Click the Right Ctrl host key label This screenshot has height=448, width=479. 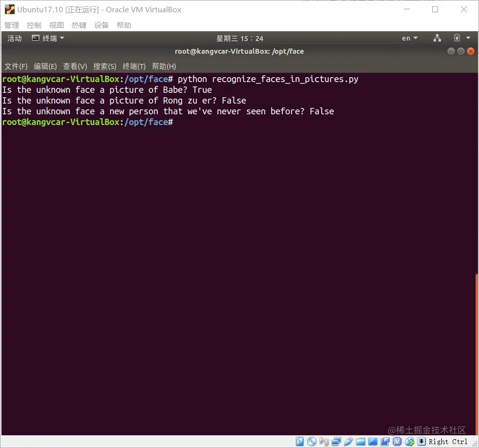tap(448, 442)
